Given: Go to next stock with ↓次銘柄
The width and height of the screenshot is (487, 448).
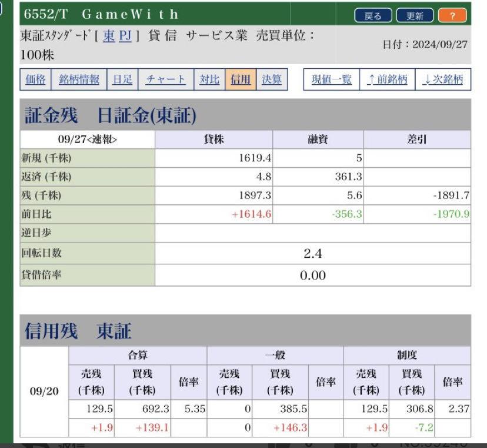Looking at the screenshot, I should tap(443, 80).
